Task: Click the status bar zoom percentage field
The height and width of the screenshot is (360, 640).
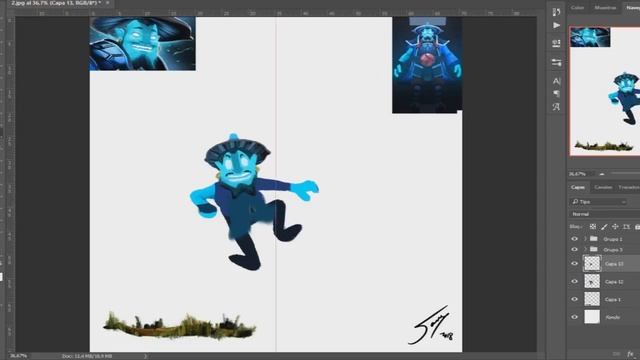Action: (18, 356)
